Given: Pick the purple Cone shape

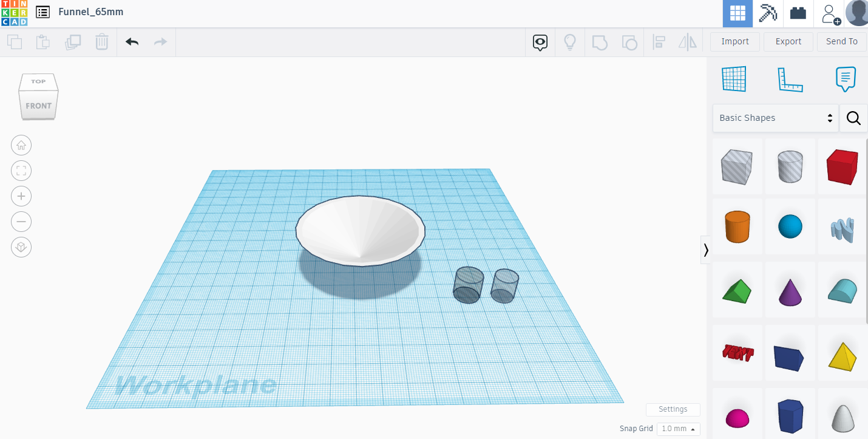Looking at the screenshot, I should point(790,290).
